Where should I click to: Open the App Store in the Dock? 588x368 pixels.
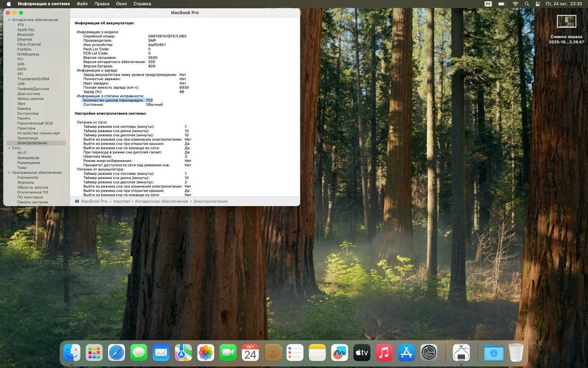(x=406, y=353)
